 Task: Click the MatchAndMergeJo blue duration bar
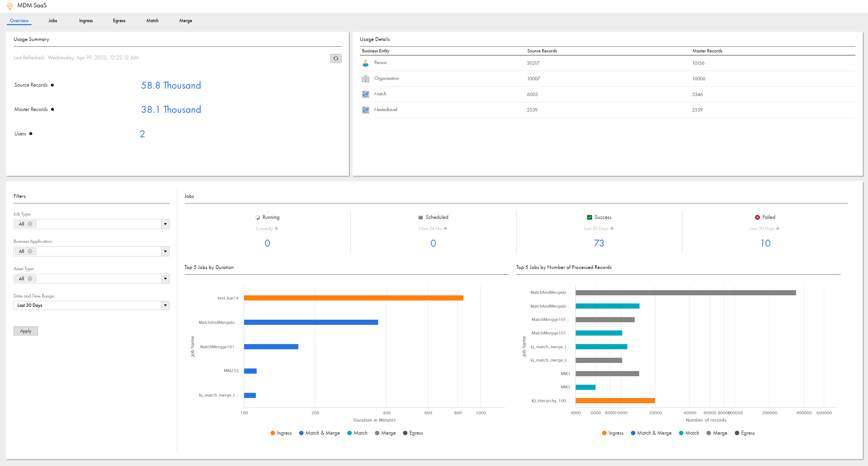click(311, 322)
